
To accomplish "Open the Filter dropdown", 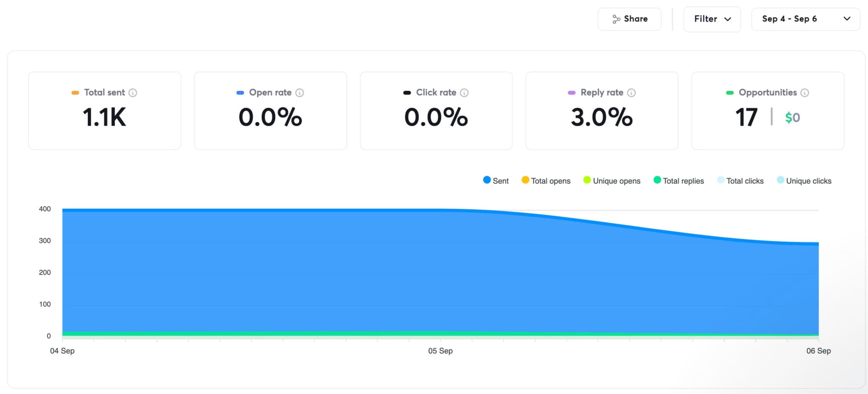I will click(x=712, y=19).
